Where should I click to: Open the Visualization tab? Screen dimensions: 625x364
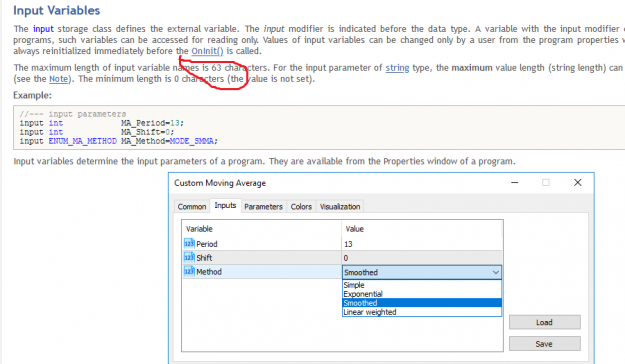340,207
